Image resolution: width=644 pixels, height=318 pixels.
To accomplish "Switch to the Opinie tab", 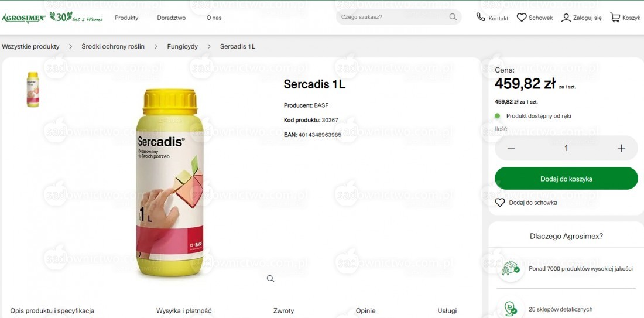I will point(365,311).
